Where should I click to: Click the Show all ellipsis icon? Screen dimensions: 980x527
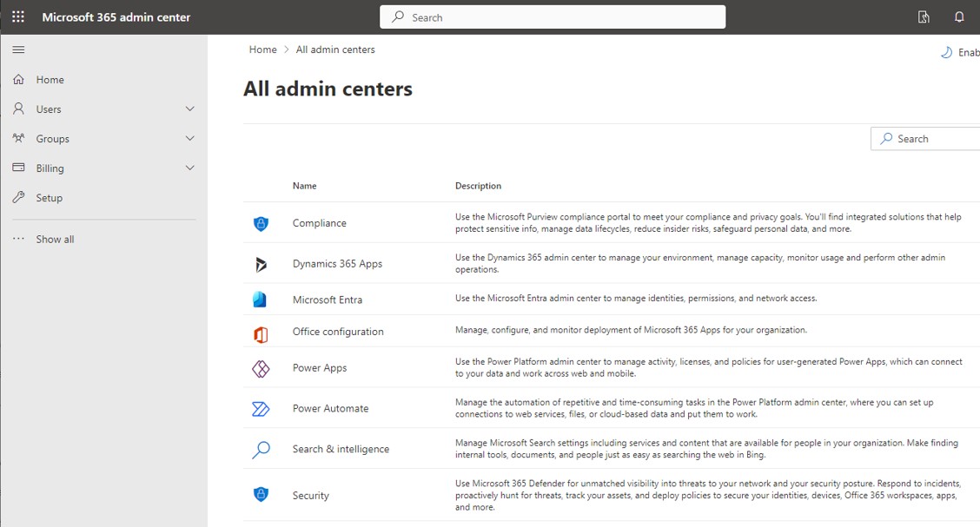pyautogui.click(x=19, y=239)
